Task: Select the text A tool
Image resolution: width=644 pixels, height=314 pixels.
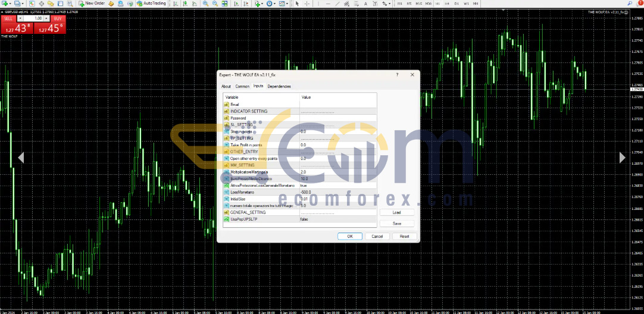Action: click(365, 4)
